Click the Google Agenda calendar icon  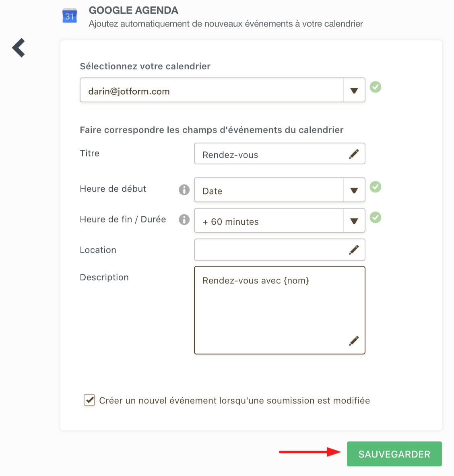tap(70, 16)
